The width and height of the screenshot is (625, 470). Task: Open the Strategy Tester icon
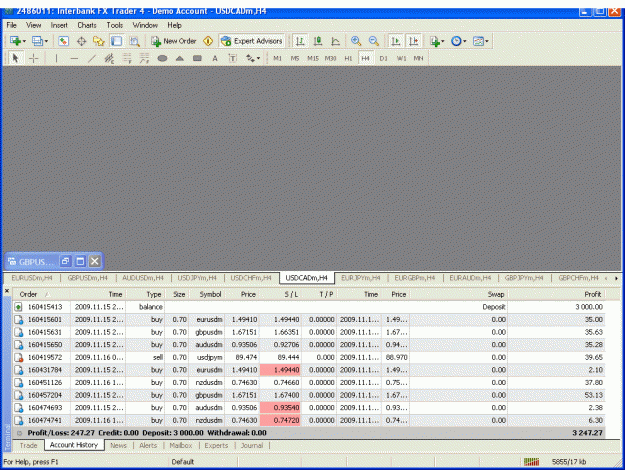(x=134, y=41)
